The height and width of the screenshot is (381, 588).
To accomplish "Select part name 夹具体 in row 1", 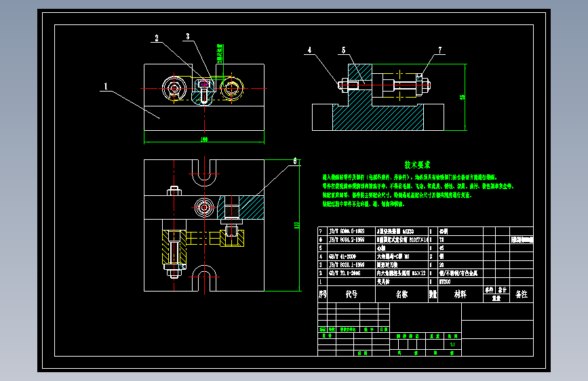I will (383, 281).
